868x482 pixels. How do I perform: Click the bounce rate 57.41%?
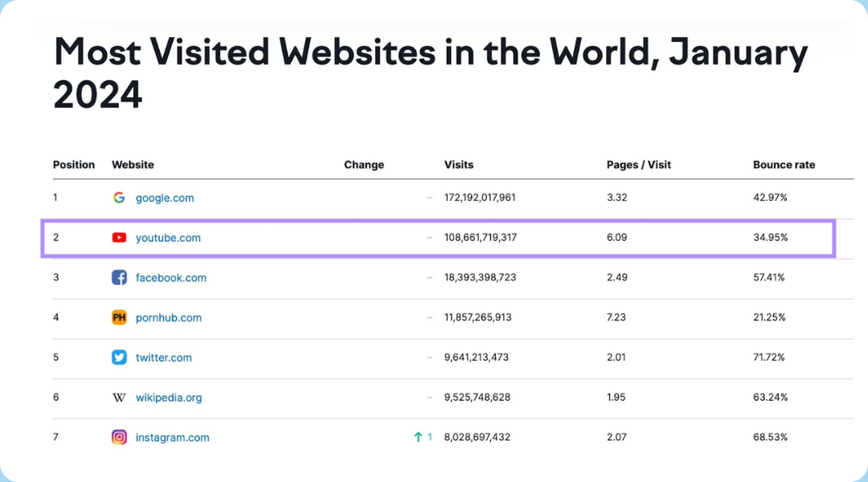769,277
